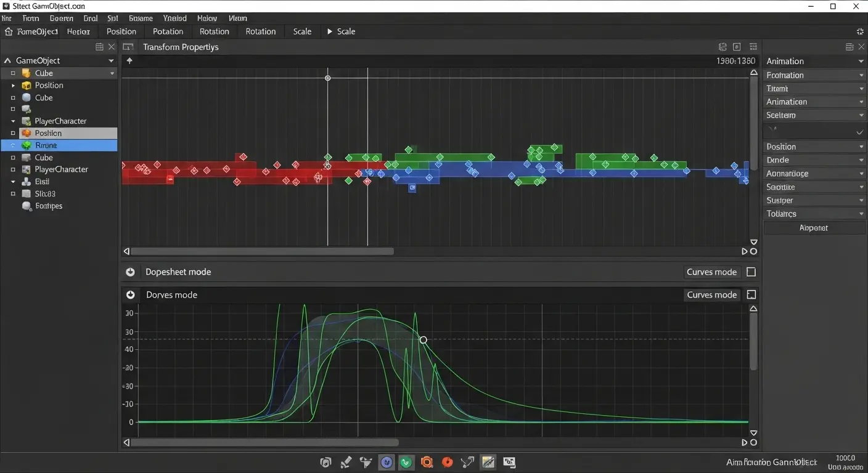Viewport: 868px width, 473px height.
Task: Click the download icon beside Dopesheet mode
Action: coord(130,272)
